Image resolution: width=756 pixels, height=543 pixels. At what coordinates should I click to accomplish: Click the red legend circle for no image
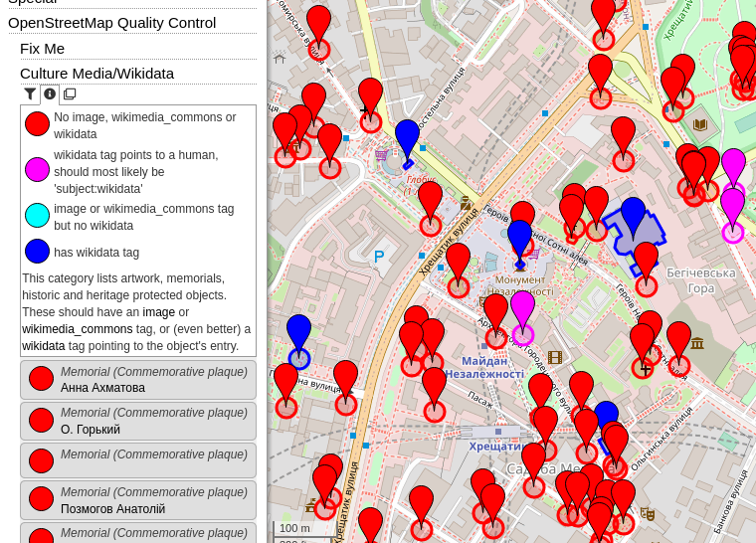coord(37,124)
